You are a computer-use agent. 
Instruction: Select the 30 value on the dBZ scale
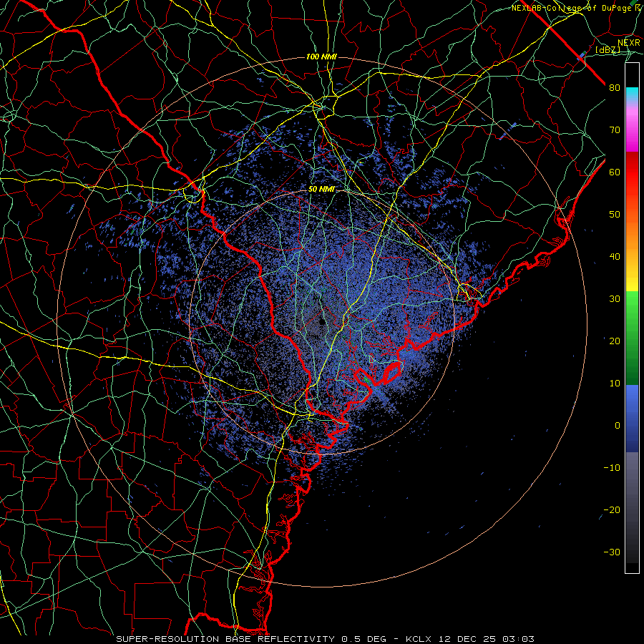click(x=615, y=298)
